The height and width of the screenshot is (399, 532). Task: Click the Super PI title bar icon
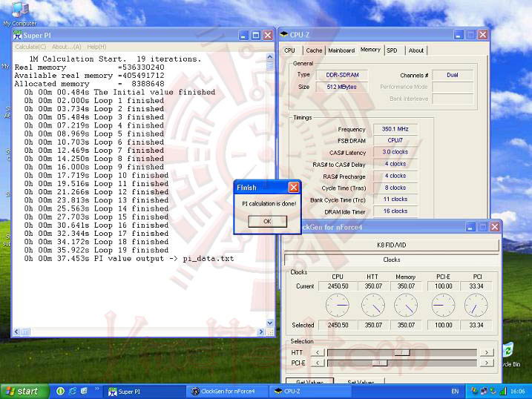click(17, 35)
